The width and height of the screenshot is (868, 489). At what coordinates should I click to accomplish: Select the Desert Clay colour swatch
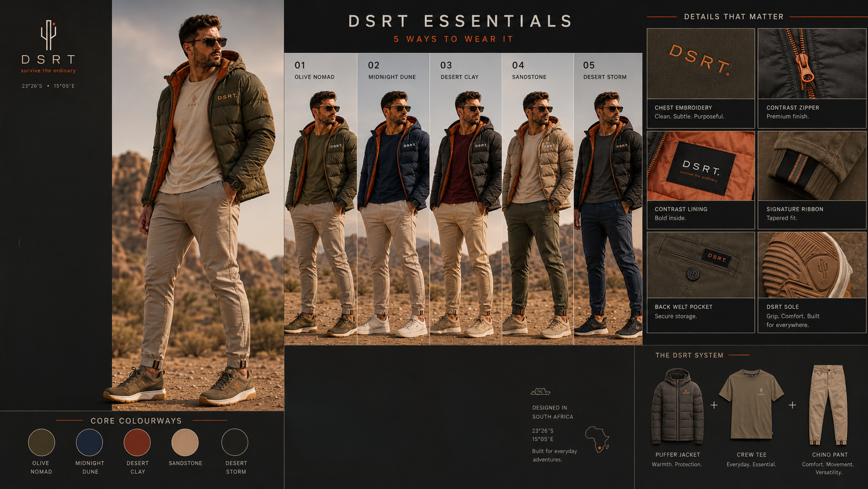coord(137,442)
